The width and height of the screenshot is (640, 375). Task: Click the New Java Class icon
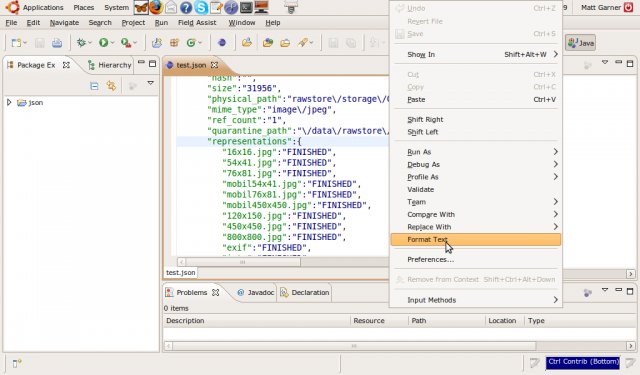pos(191,42)
